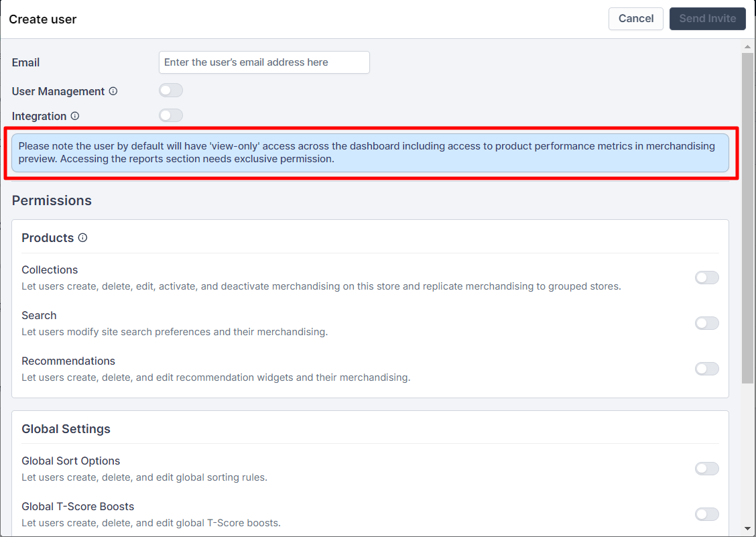756x537 pixels.
Task: Click the 'Integration' label
Action: pos(39,116)
